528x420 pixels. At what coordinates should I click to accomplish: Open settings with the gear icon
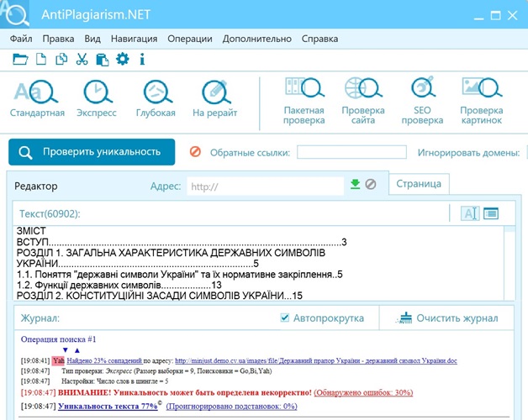[x=122, y=60]
